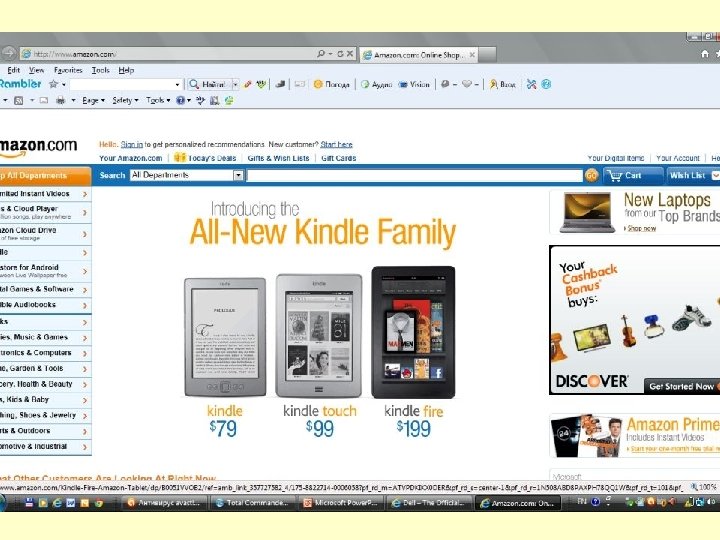Go to browser Home via house icon
Image resolution: width=720 pixels, height=540 pixels.
705,54
